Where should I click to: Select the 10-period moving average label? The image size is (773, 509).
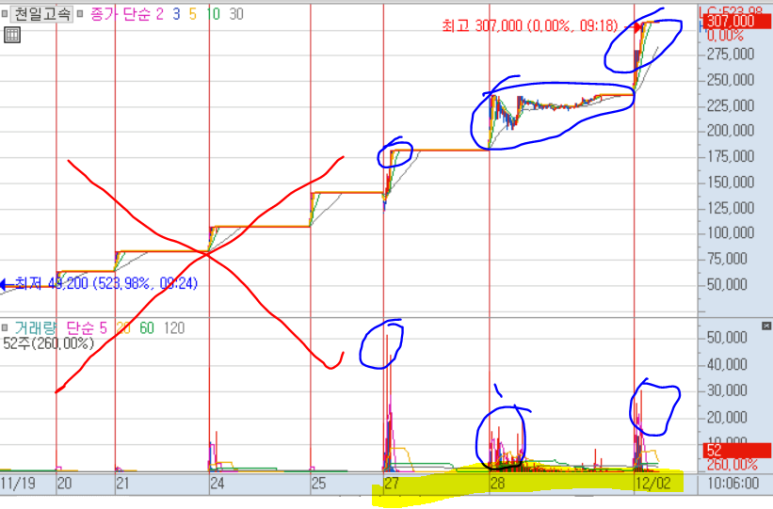[213, 14]
